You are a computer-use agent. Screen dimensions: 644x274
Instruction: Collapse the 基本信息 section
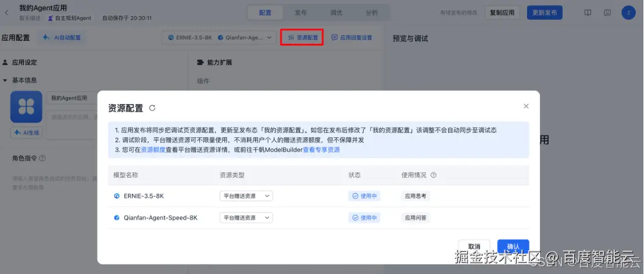click(5, 80)
